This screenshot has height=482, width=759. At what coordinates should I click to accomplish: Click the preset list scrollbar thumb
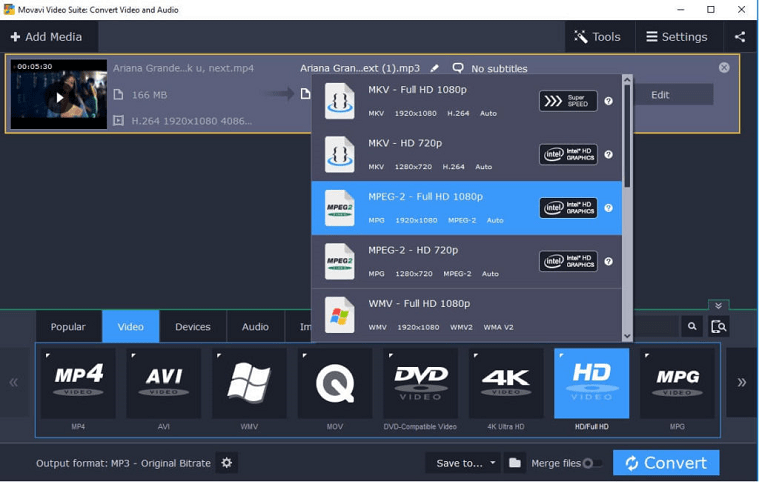(x=627, y=136)
